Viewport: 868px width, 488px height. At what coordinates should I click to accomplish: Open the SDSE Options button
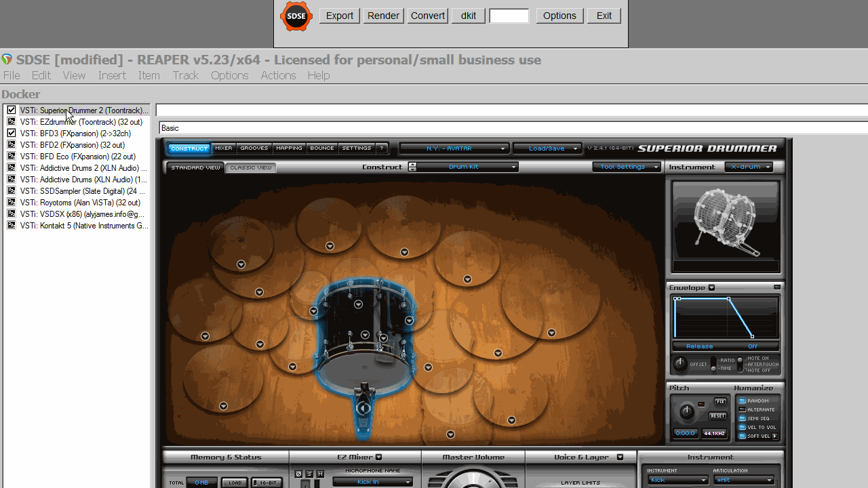click(559, 16)
